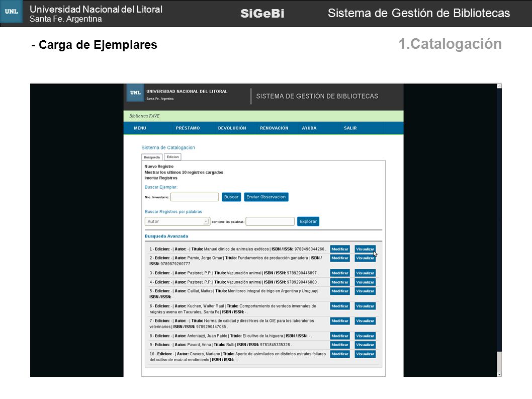Click scrollbar down arrow of embedded screenshot
Image resolution: width=532 pixels, height=399 pixels.
499,374
